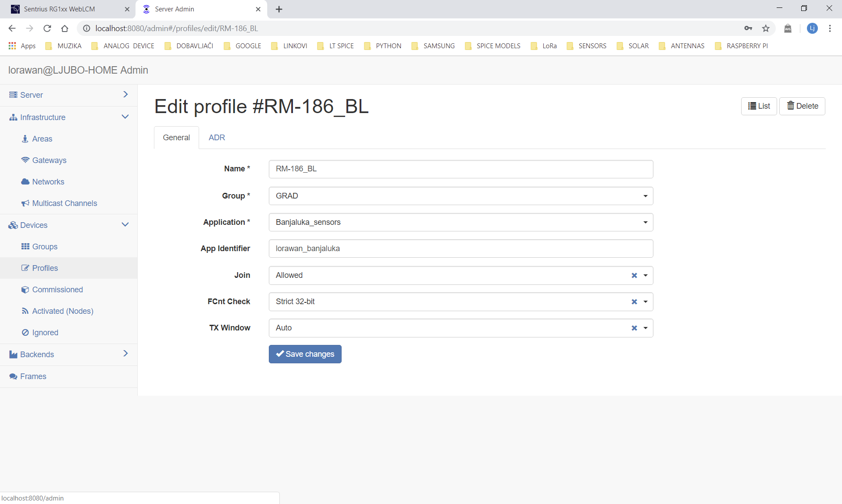Open the TX Window dropdown arrow
Viewport: 842px width, 504px height.
tap(646, 328)
